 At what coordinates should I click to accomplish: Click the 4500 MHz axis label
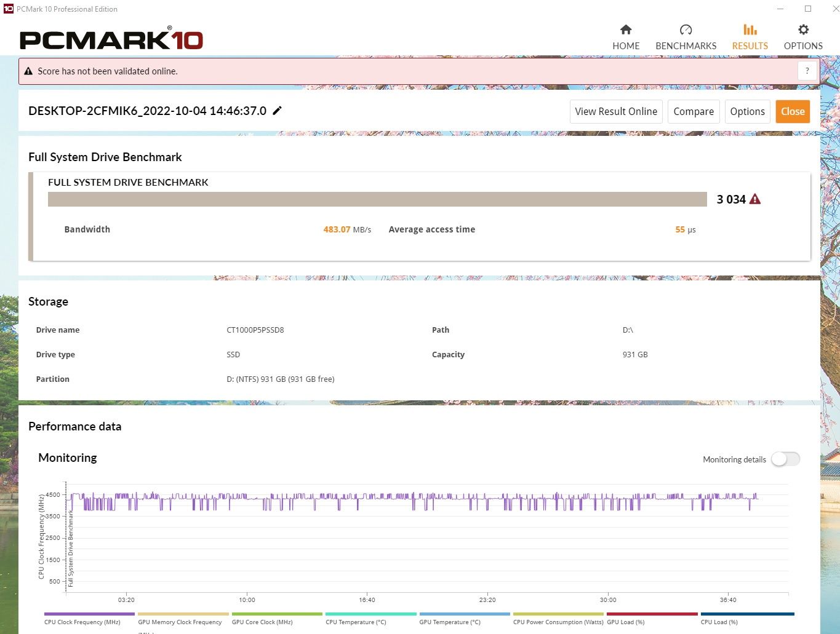(53, 494)
